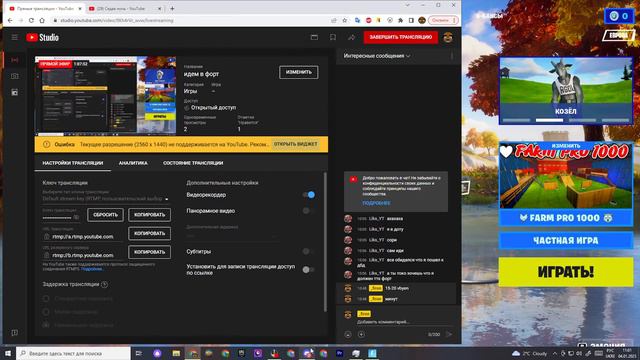This screenshot has height=360, width=640.
Task: Click the Открыть виджет button
Action: pyautogui.click(x=296, y=144)
